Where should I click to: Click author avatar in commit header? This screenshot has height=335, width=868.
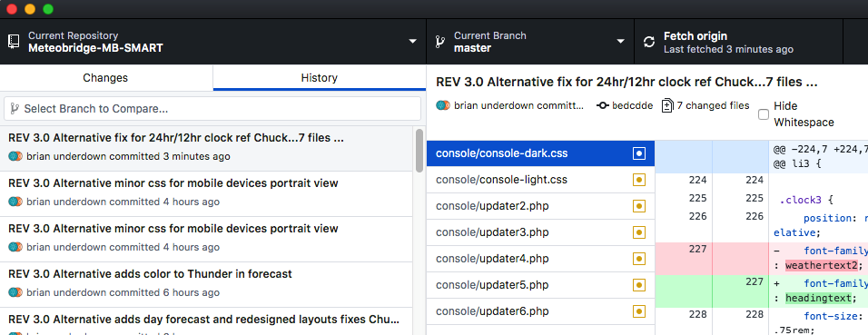point(443,105)
